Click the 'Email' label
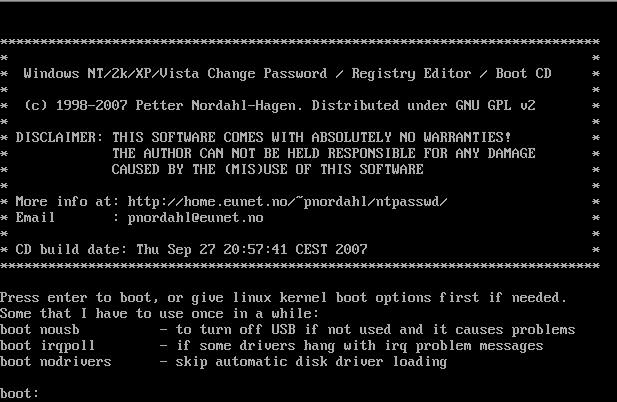This screenshot has width=617, height=402. coord(35,218)
